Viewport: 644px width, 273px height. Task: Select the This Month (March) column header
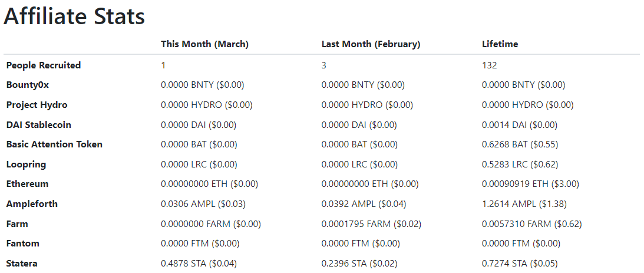tap(204, 44)
